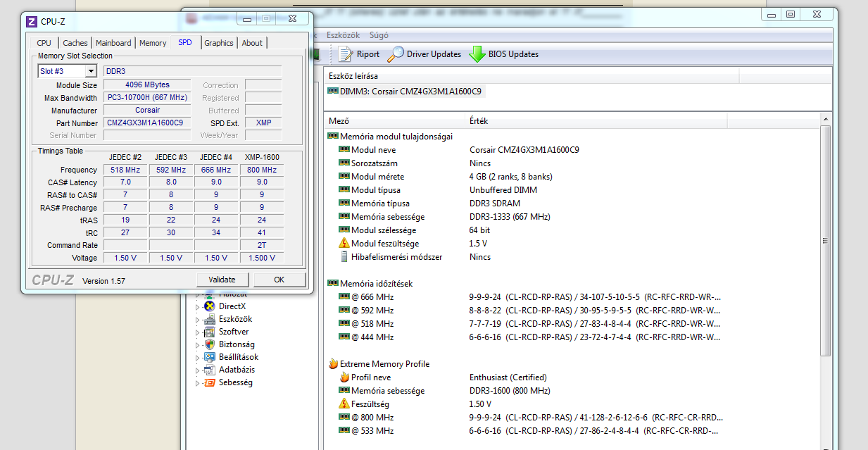The width and height of the screenshot is (868, 450).
Task: Select the DirectX tree icon
Action: [209, 306]
